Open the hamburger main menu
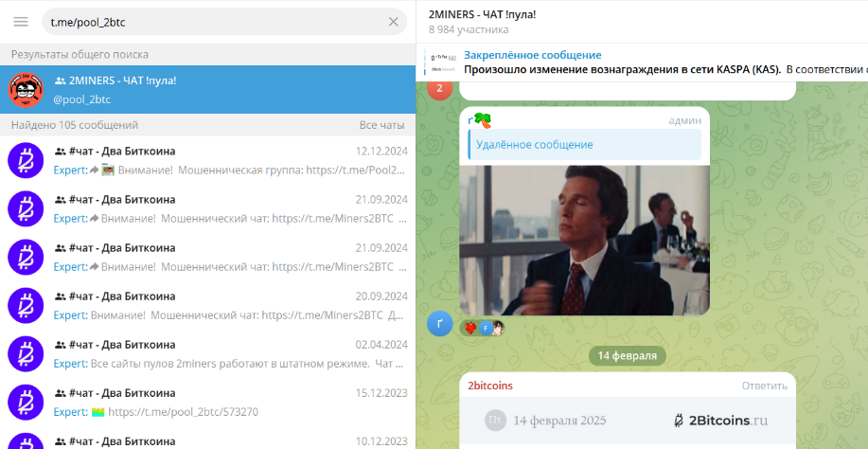 coord(21,22)
